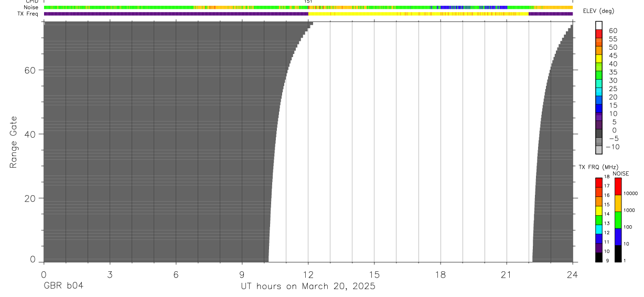Click the '-10' label on the ELEV colorbar

613,147
